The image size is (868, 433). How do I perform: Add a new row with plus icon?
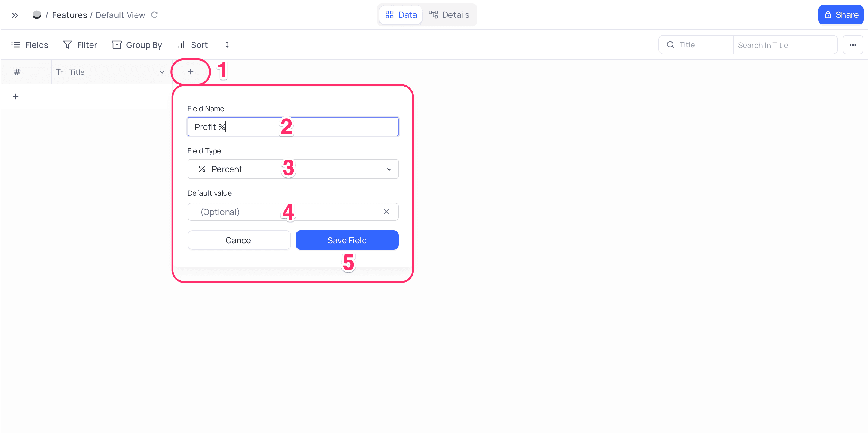pos(15,97)
